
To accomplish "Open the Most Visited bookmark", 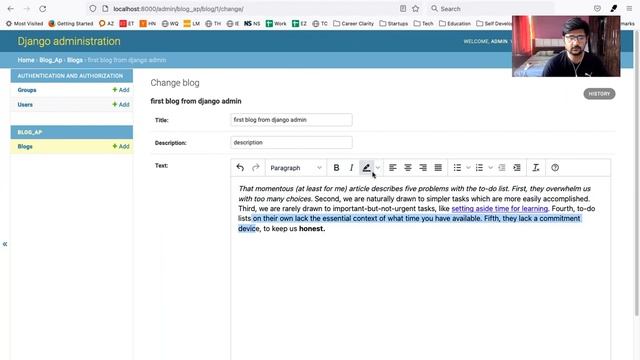I will click(x=24, y=24).
